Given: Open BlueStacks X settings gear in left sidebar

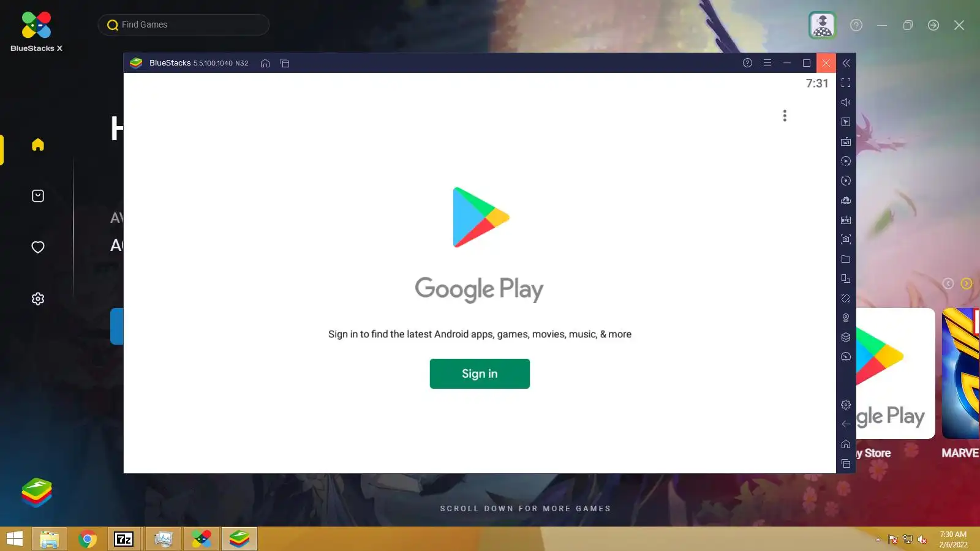Looking at the screenshot, I should click(x=38, y=299).
